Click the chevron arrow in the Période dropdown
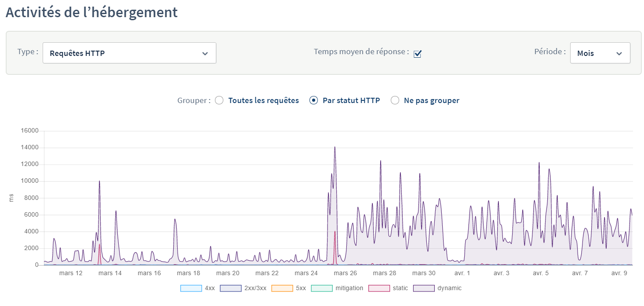The image size is (644, 306). (619, 54)
